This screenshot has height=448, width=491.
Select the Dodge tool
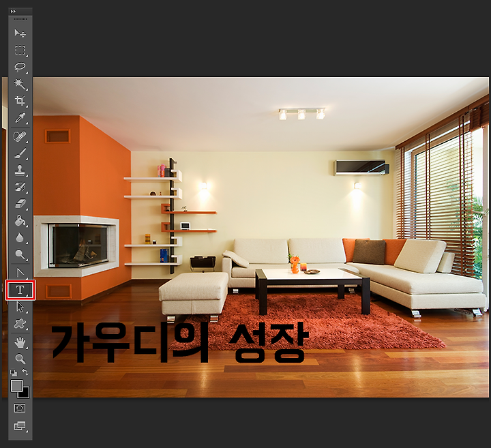20,254
